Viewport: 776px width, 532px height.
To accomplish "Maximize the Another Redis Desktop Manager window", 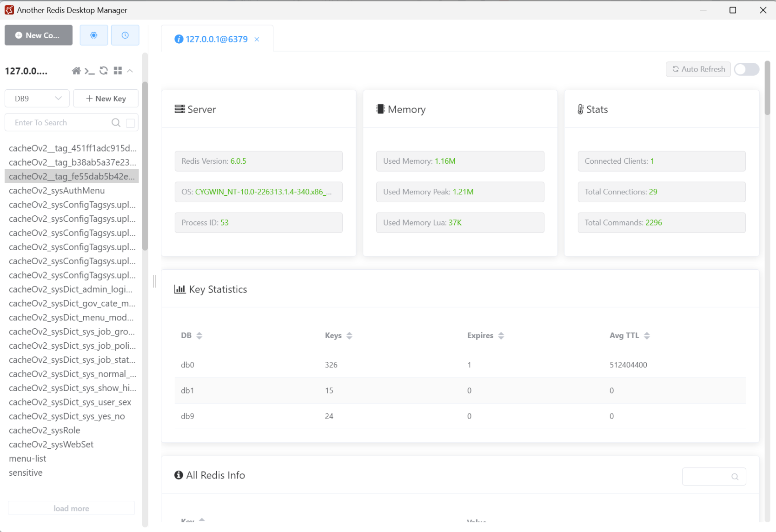I will click(733, 10).
